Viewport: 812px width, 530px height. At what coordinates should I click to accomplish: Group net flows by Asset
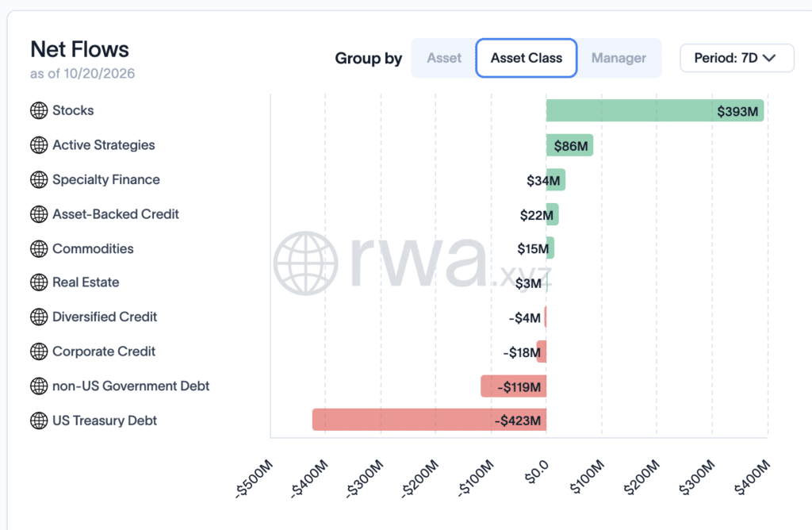(444, 58)
